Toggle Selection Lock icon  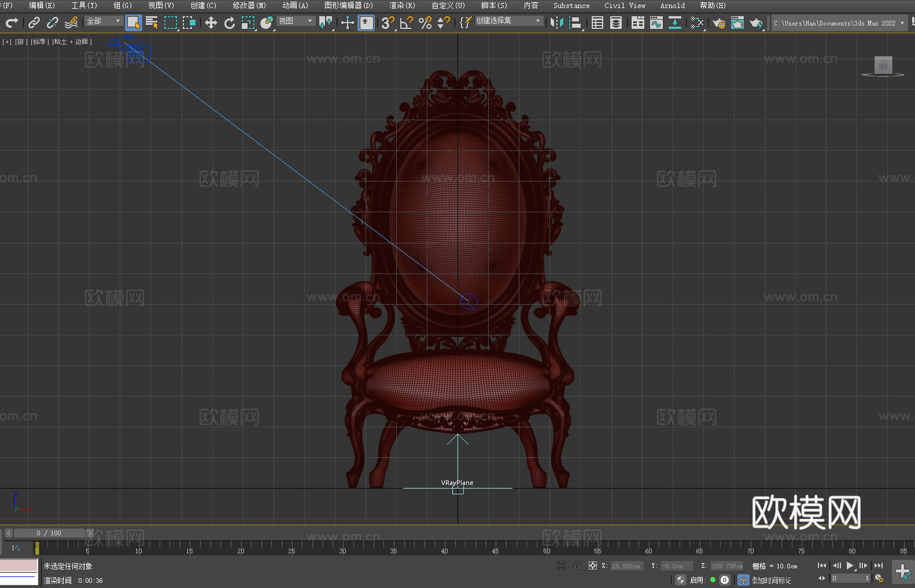(577, 565)
